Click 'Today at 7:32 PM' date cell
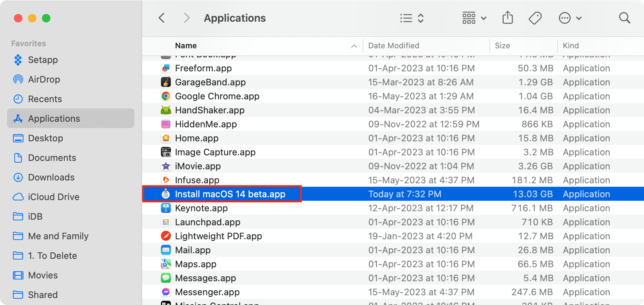The width and height of the screenshot is (644, 305). (405, 194)
